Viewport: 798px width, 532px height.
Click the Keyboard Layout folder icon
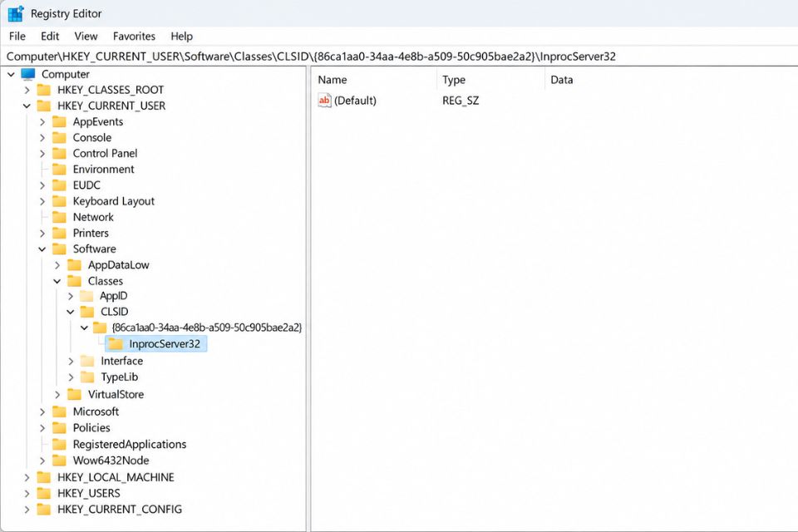click(59, 201)
